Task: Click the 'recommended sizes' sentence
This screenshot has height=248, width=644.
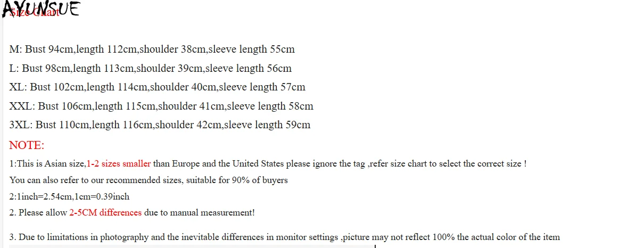Action: pyautogui.click(x=148, y=180)
